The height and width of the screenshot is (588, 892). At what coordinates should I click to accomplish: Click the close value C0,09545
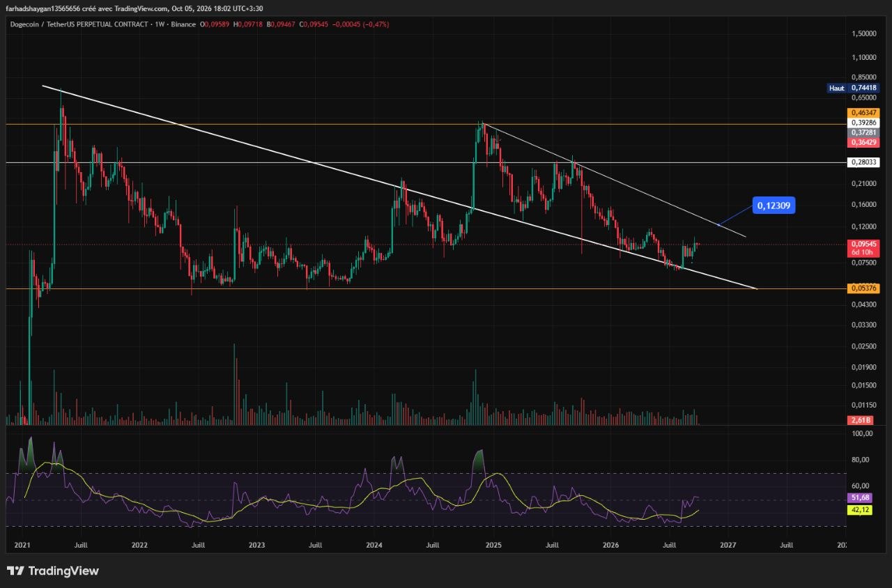pyautogui.click(x=312, y=24)
